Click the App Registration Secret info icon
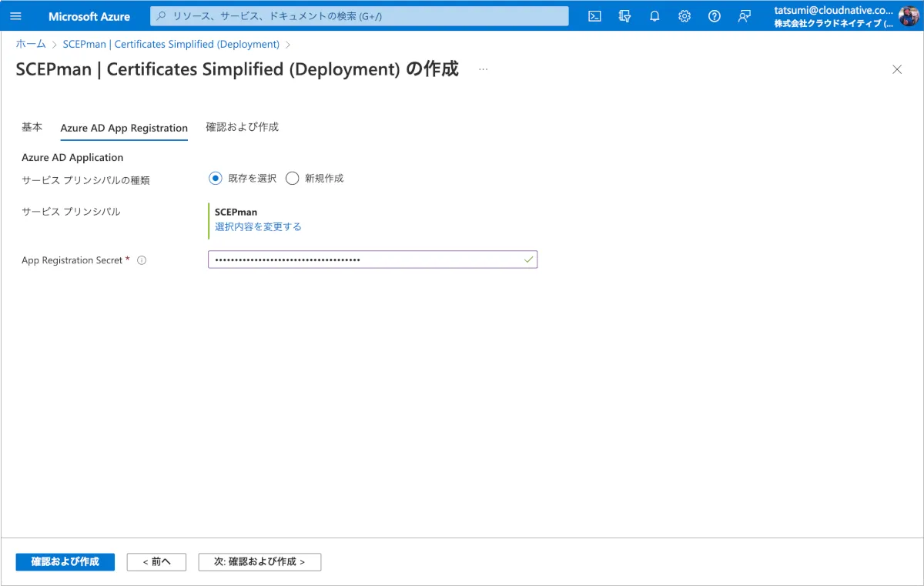This screenshot has width=924, height=586. [142, 260]
